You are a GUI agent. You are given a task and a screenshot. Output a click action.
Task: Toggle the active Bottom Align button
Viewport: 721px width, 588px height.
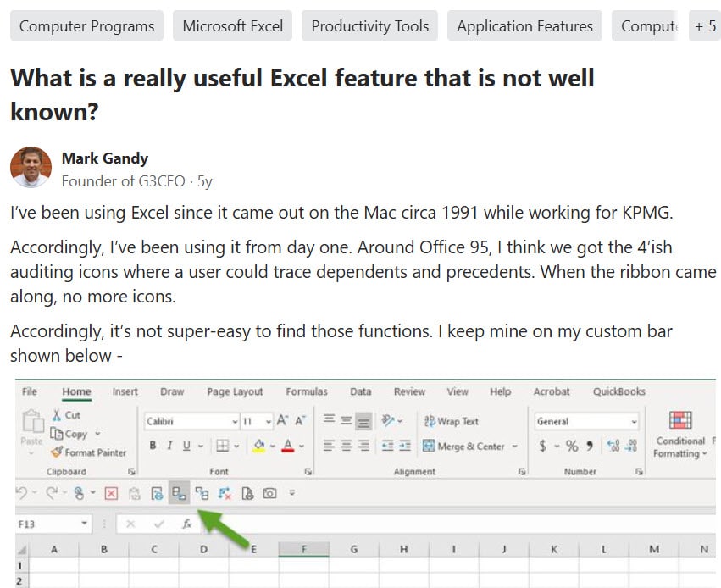(x=363, y=420)
